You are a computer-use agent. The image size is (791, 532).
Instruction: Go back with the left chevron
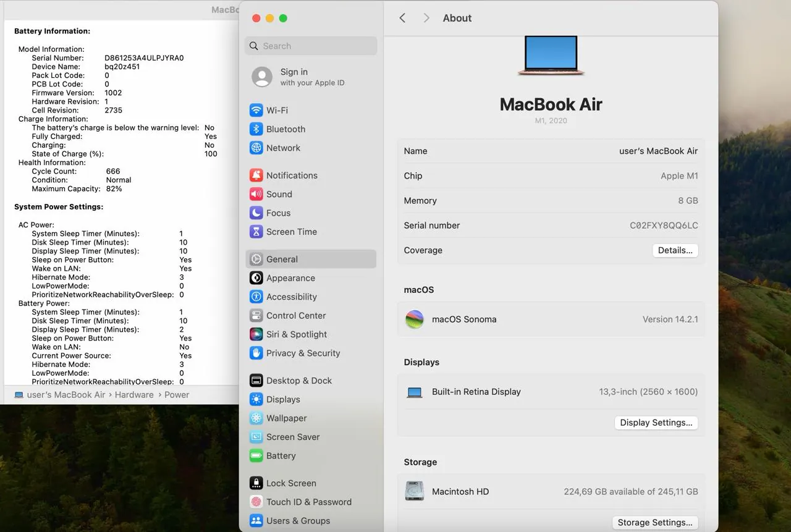coord(402,18)
